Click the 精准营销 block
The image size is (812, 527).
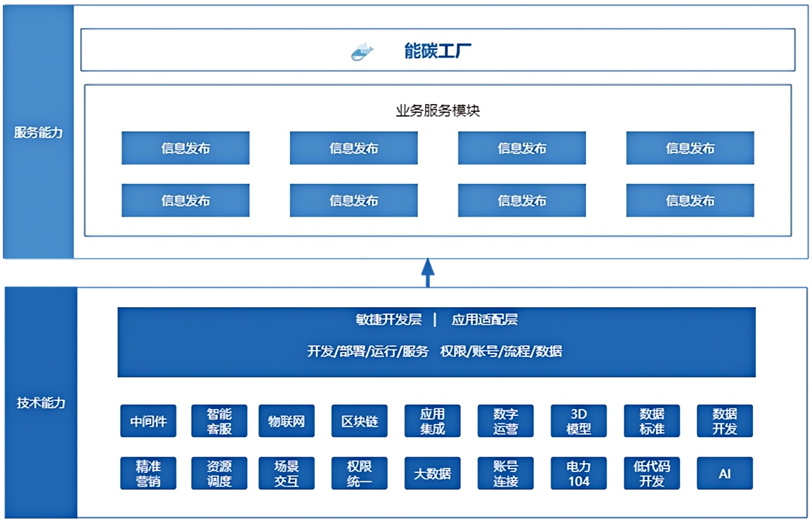click(148, 474)
